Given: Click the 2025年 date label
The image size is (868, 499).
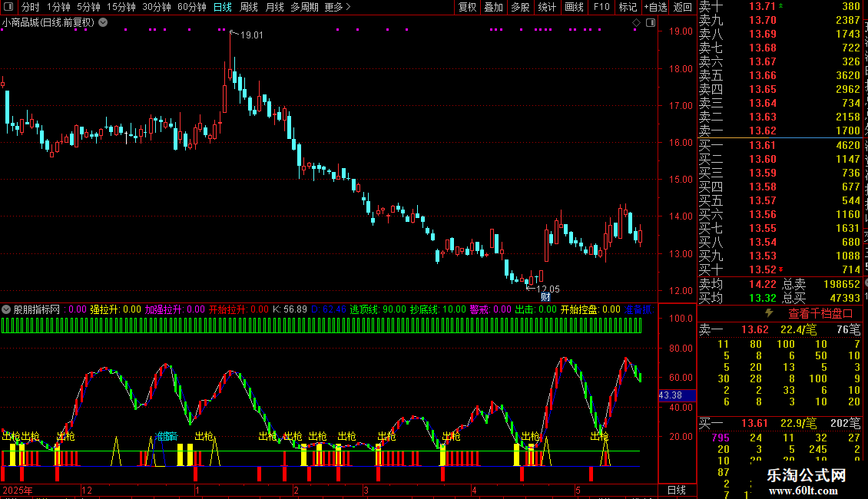Looking at the screenshot, I should [x=17, y=490].
